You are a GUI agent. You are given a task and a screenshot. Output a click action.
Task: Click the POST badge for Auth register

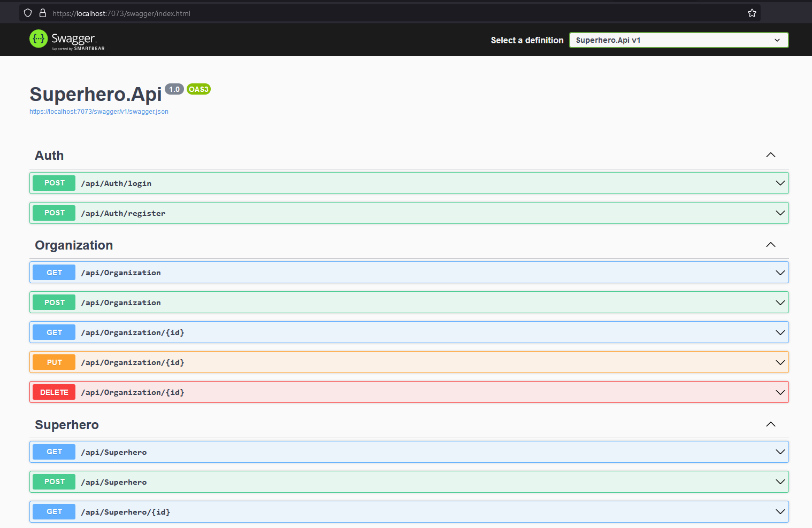click(54, 213)
